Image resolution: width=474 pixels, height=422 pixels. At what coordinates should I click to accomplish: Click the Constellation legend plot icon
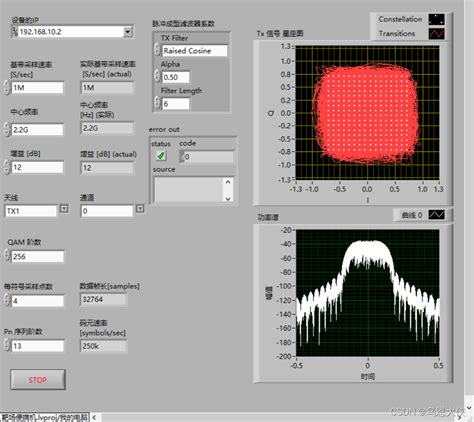pyautogui.click(x=436, y=19)
